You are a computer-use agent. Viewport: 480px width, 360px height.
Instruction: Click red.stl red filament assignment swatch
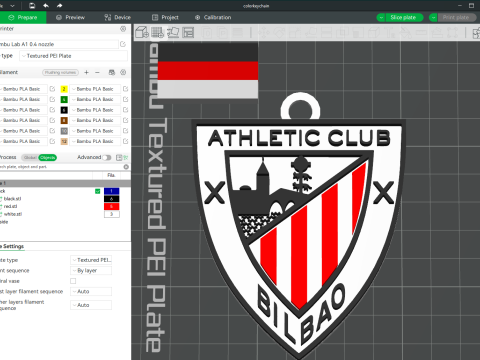point(112,206)
